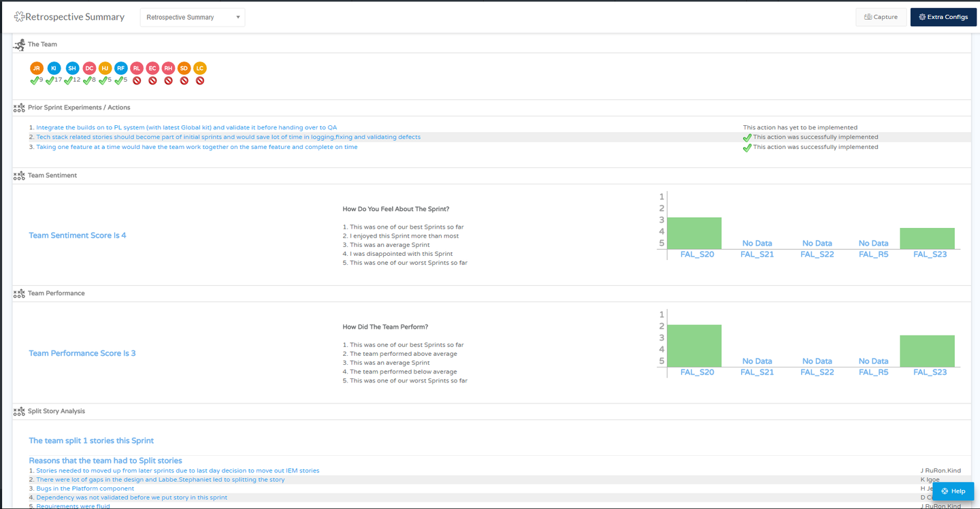Select FAL_S23 label in performance chart
Screen dimensions: 980x509
tap(930, 372)
